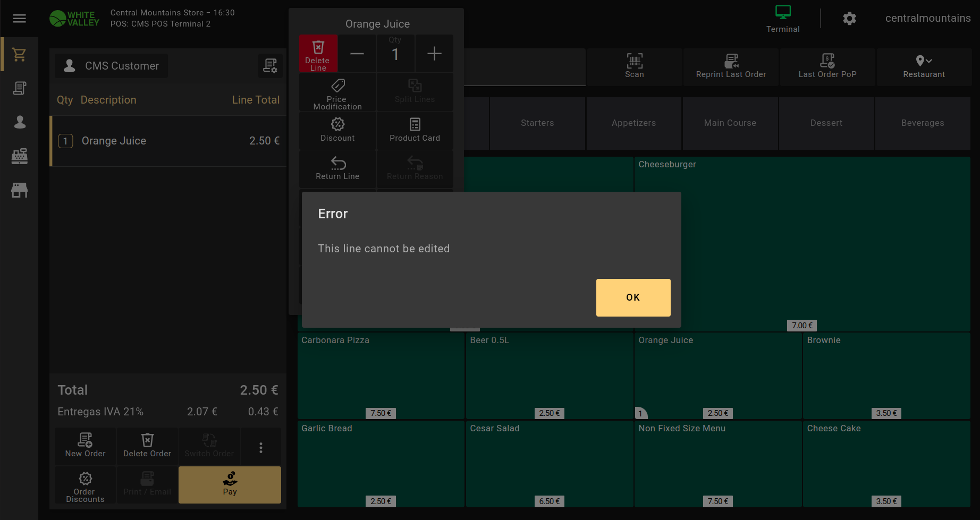The width and height of the screenshot is (980, 520).
Task: Select the Return Line action
Action: (337, 168)
